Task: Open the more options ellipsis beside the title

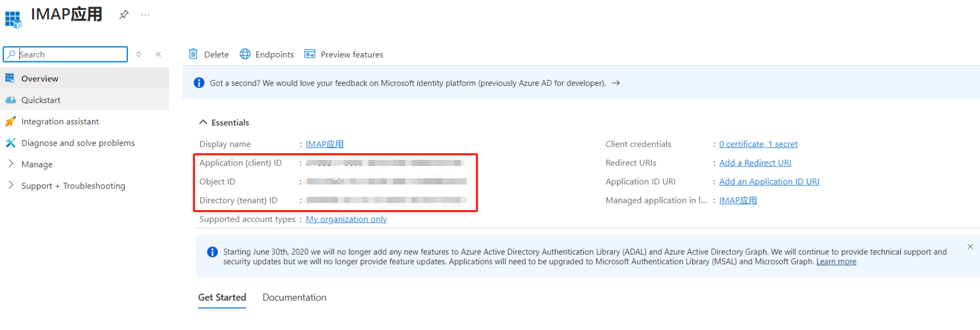Action: click(x=145, y=15)
